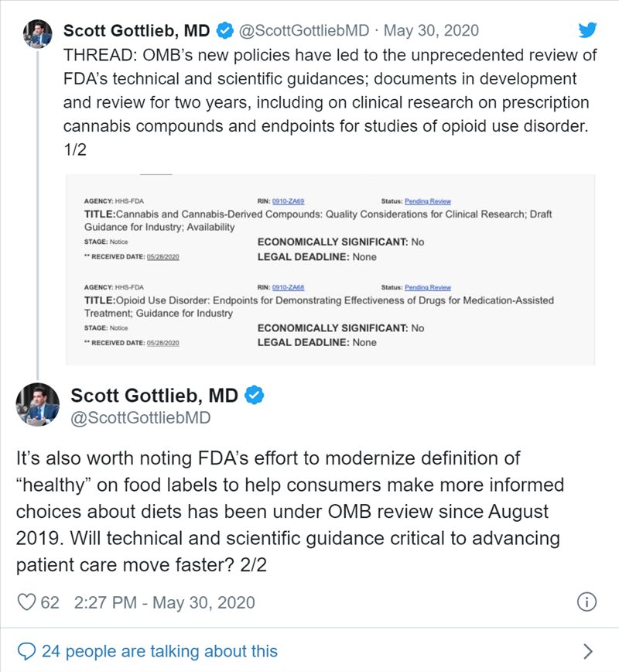Open small profile avatar of first tweet
The image size is (619, 672).
pos(38,33)
